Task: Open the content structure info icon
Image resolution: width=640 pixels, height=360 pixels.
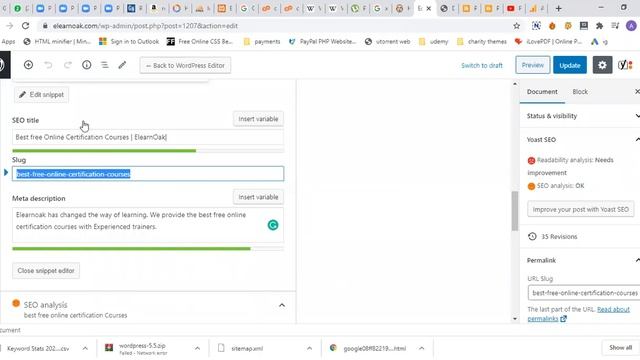Action: tap(87, 65)
